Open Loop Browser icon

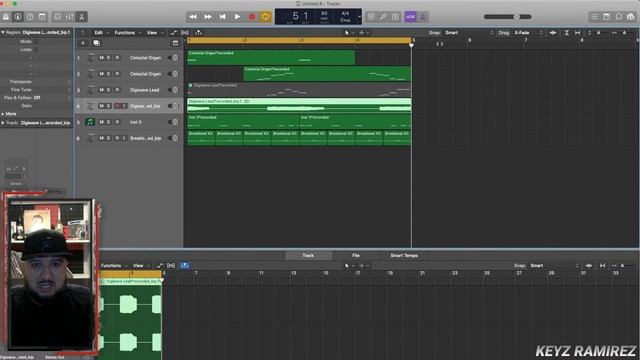619,17
